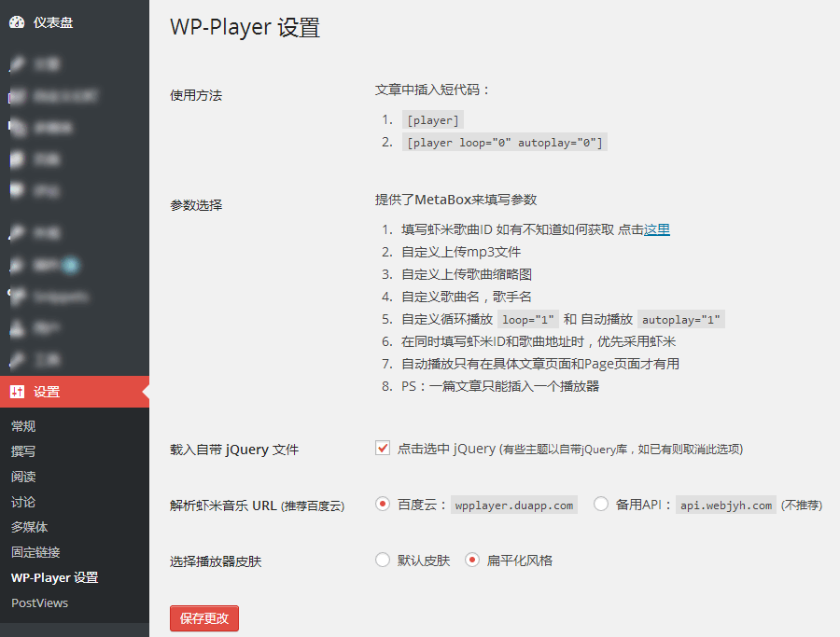Click the autoplay="1" code snippet
Viewport: 840px width, 637px height.
(681, 320)
